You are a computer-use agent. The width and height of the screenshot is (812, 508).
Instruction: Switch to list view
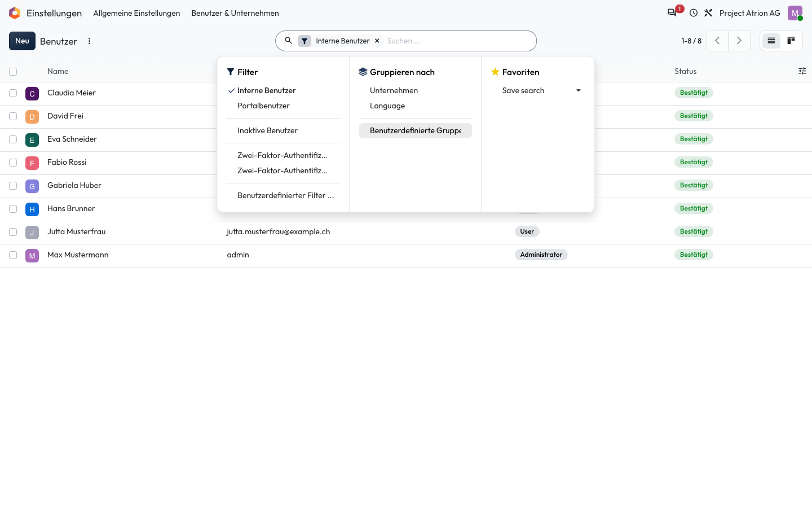tap(771, 41)
